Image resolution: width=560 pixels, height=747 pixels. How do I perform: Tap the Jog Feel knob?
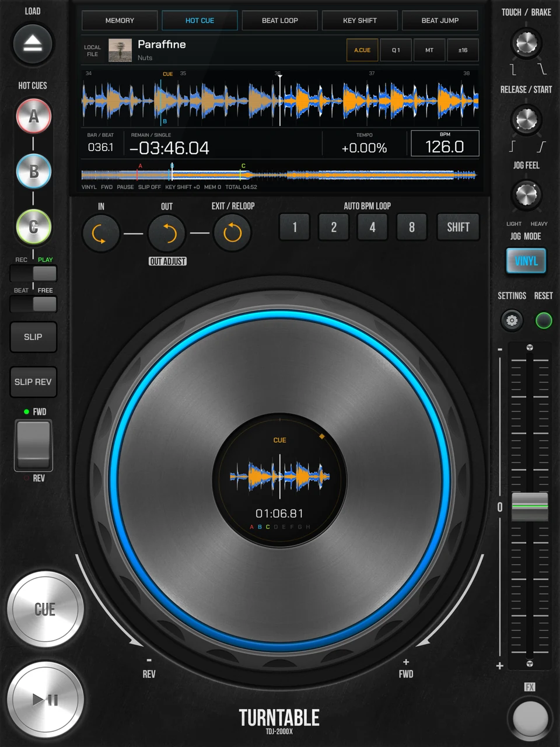[526, 195]
